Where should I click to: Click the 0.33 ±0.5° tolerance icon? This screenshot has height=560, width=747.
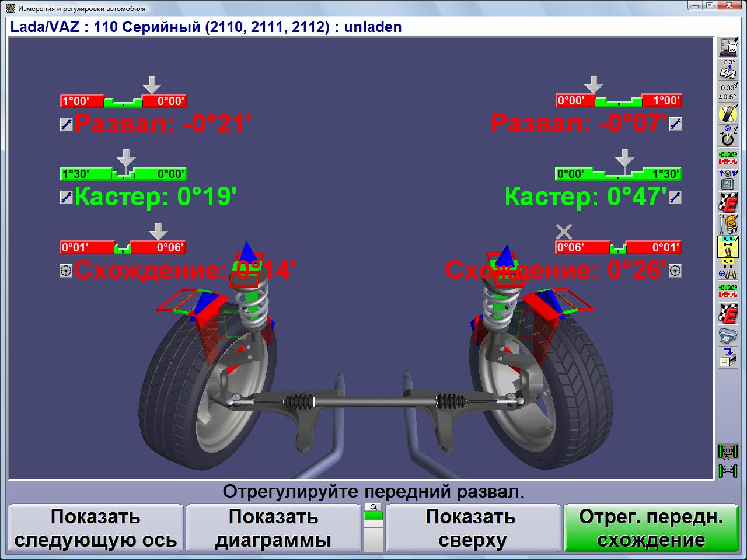pyautogui.click(x=728, y=92)
